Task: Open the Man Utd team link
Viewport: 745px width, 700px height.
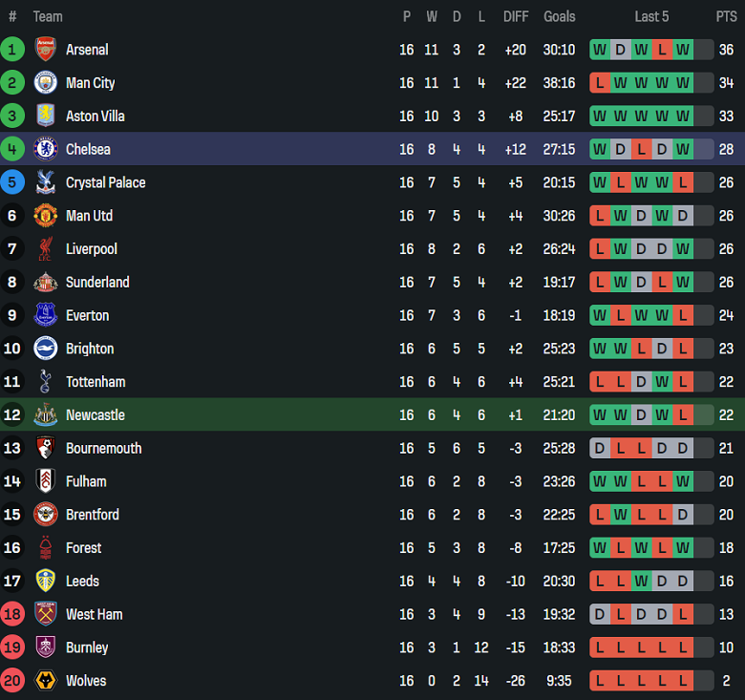Action: click(x=89, y=216)
